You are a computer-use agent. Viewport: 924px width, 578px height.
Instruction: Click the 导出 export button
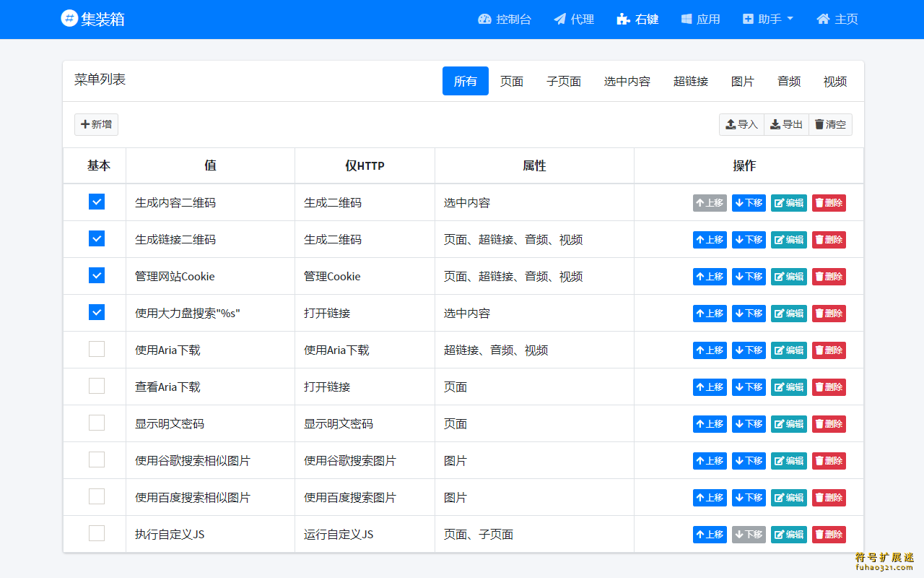786,124
